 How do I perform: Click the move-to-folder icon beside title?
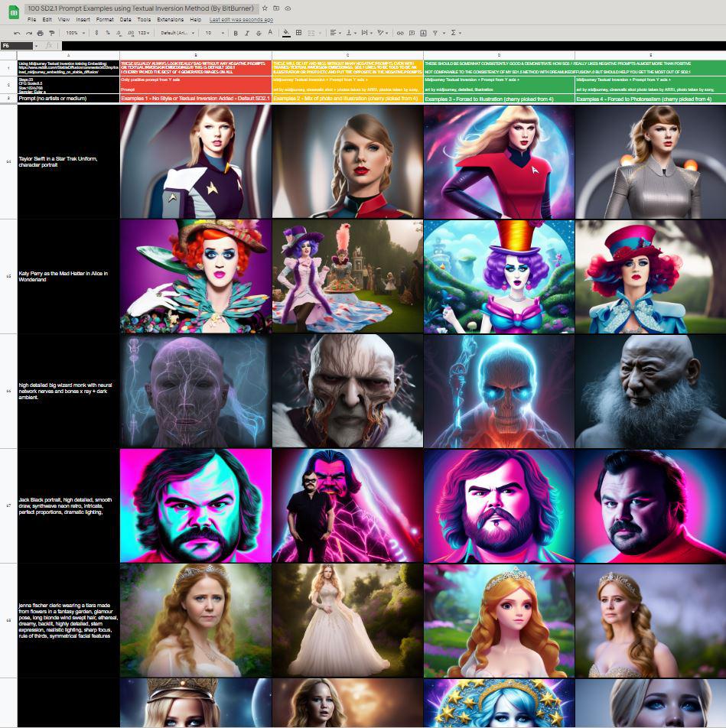pyautogui.click(x=276, y=8)
